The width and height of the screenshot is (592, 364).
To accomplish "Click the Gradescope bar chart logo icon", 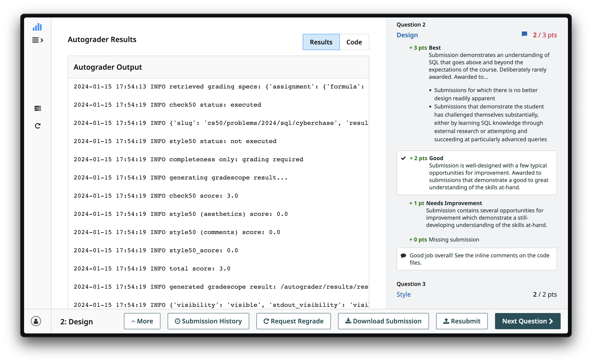I will [37, 27].
